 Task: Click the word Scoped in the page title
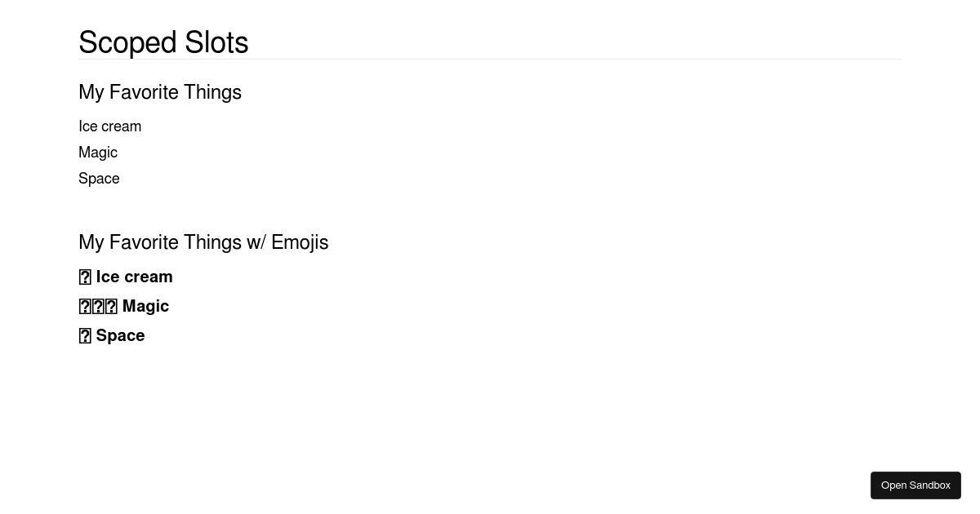point(127,42)
